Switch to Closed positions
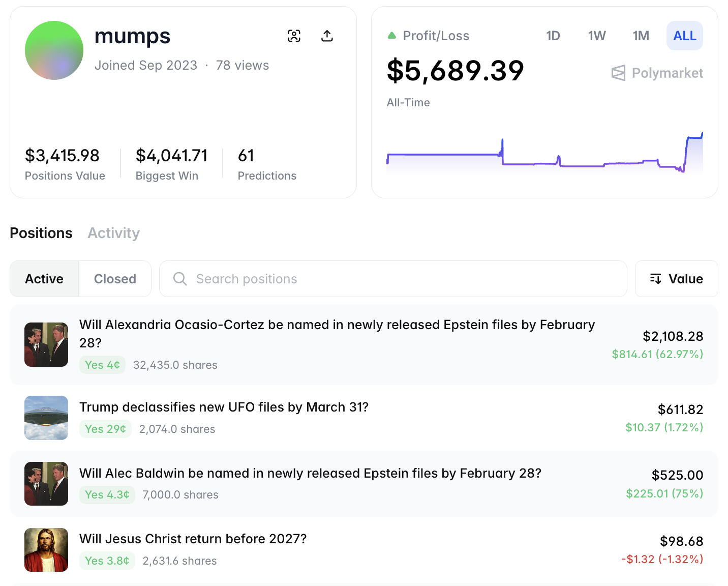 coord(115,279)
